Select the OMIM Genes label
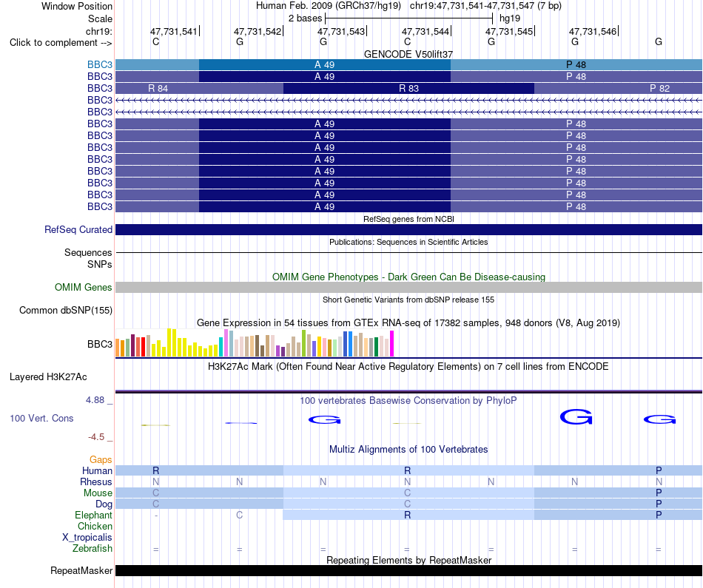 83,287
